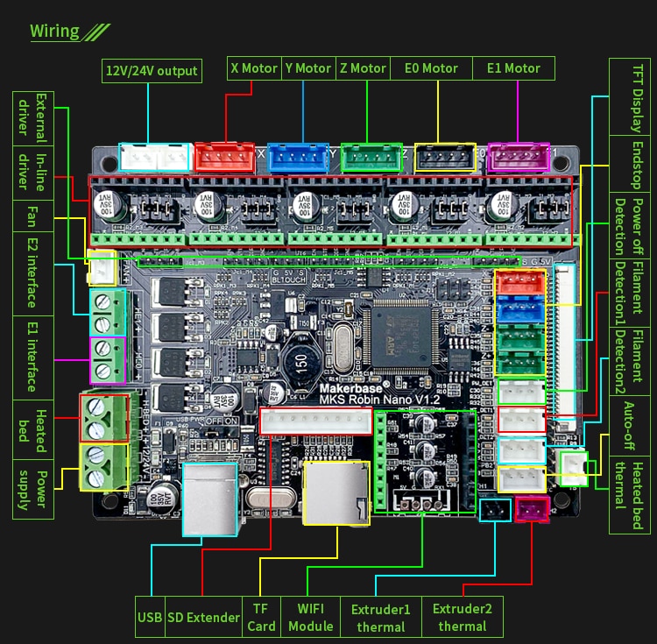657x644 pixels.
Task: Click the 150 inductor coil
Action: coord(301,360)
